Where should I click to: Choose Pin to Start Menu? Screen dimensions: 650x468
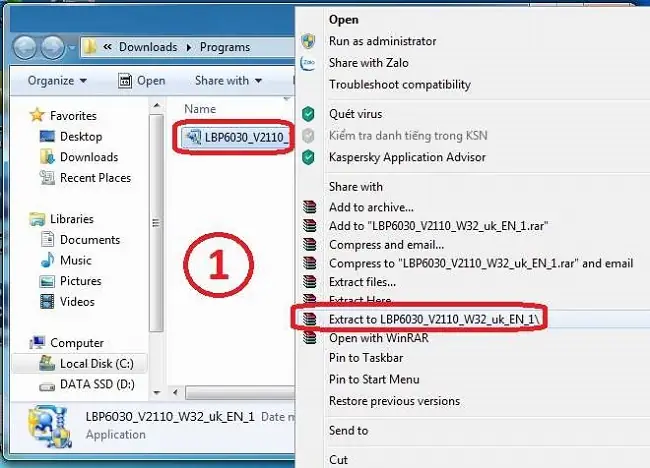pos(374,379)
